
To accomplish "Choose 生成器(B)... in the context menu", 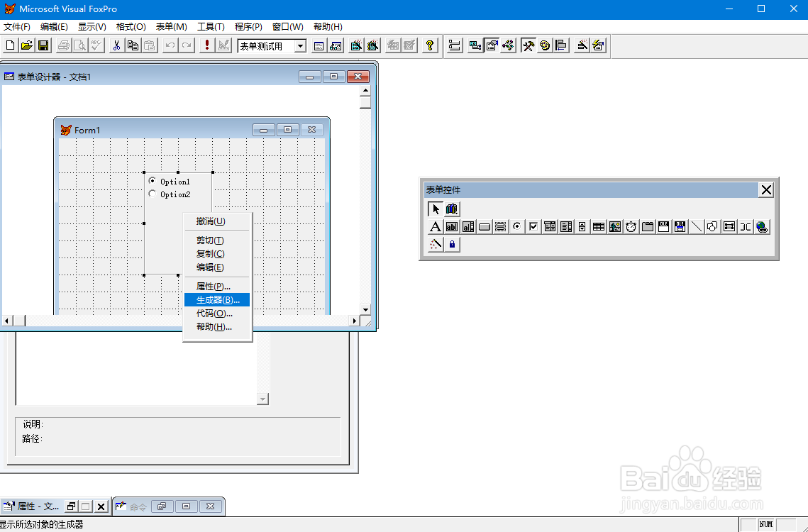I will tap(217, 300).
